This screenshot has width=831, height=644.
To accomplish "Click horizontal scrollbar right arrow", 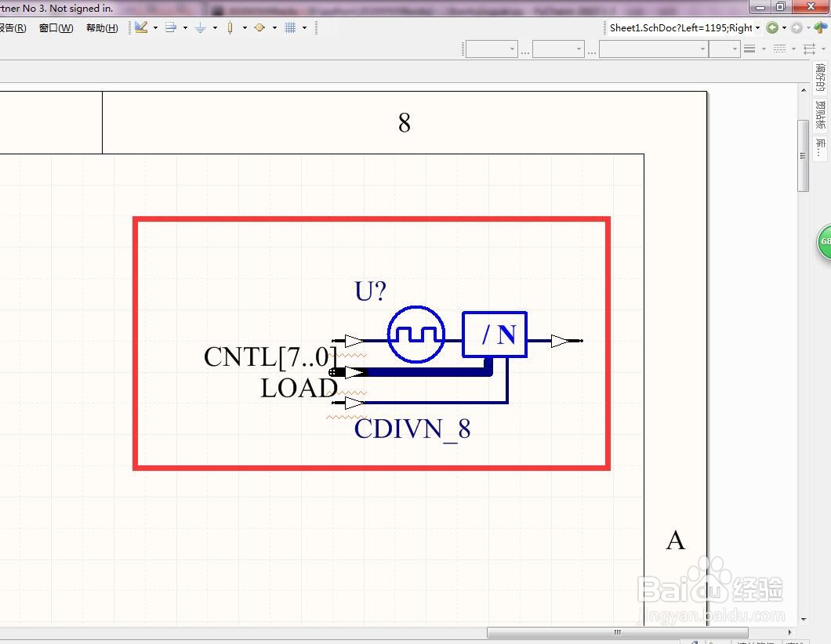I will [x=789, y=632].
